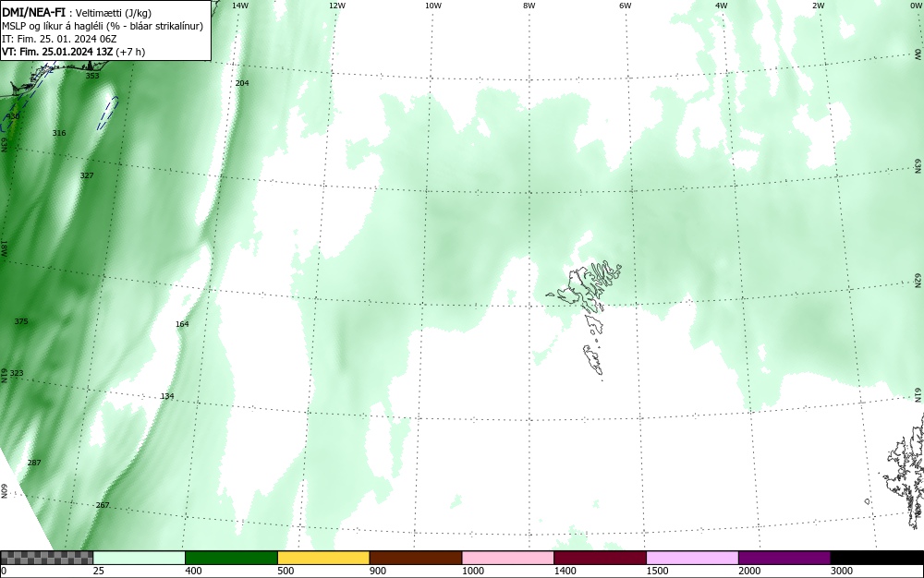Image resolution: width=924 pixels, height=578 pixels.
Task: Click the '60N' latitude label
Action: (x=4, y=491)
